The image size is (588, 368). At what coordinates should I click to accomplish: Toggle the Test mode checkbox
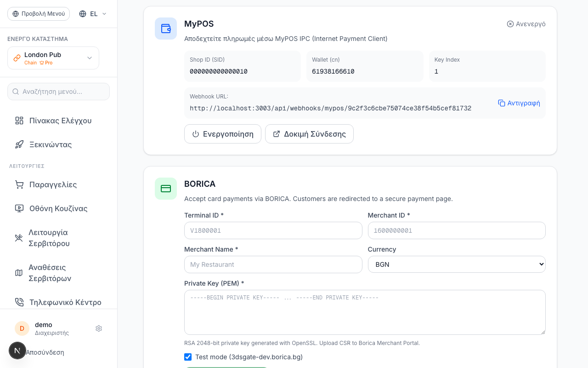click(188, 357)
